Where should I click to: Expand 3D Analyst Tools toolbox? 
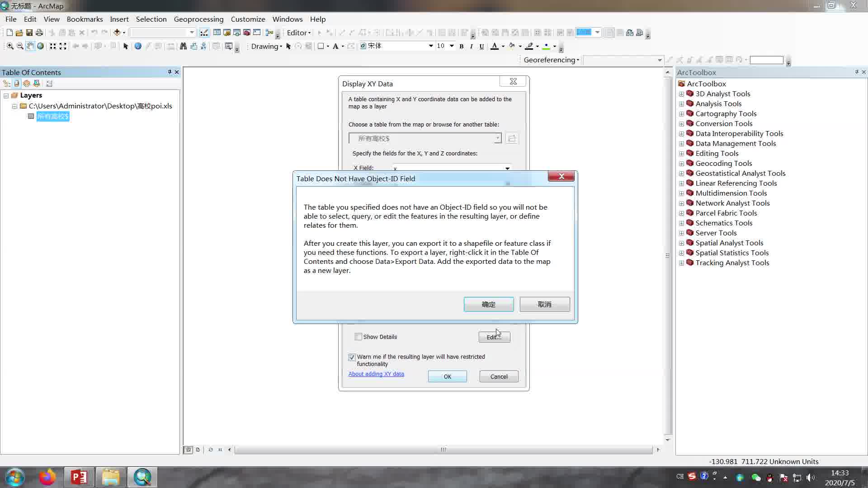[681, 94]
